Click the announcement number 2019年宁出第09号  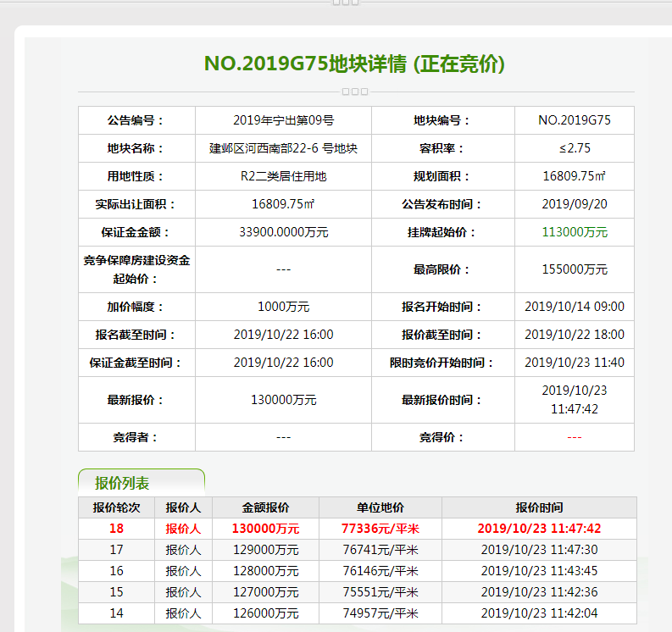283,120
